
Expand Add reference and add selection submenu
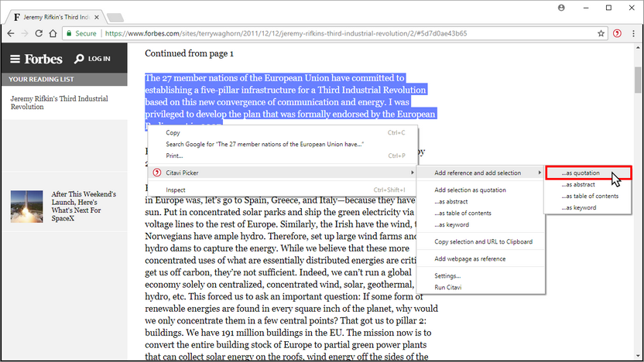click(x=481, y=172)
